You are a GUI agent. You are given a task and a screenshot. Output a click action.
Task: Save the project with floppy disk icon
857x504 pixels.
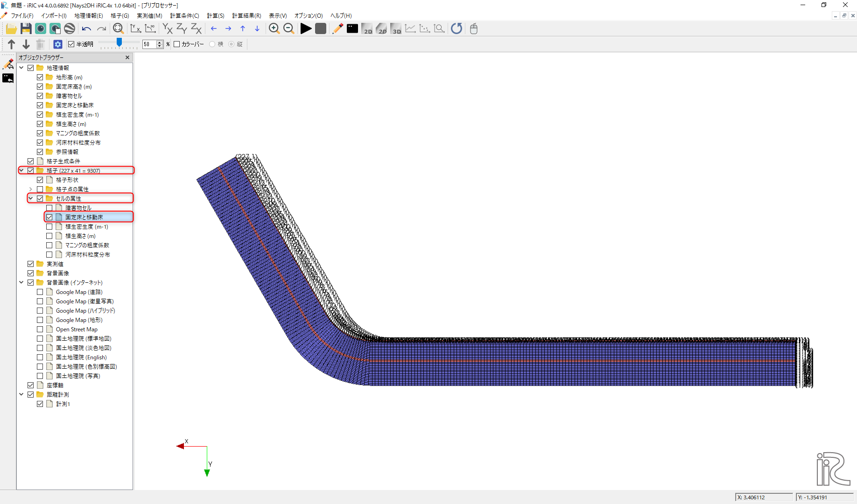coord(26,29)
